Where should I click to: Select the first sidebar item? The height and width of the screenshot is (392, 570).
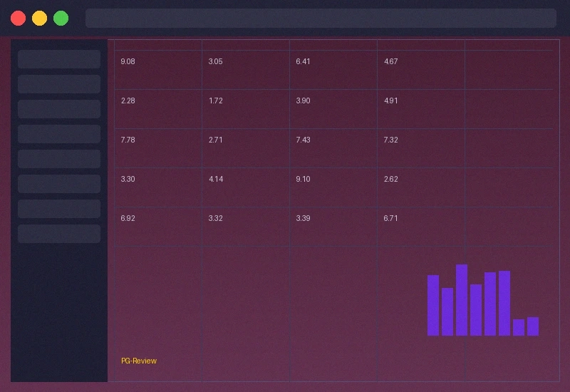tap(59, 59)
